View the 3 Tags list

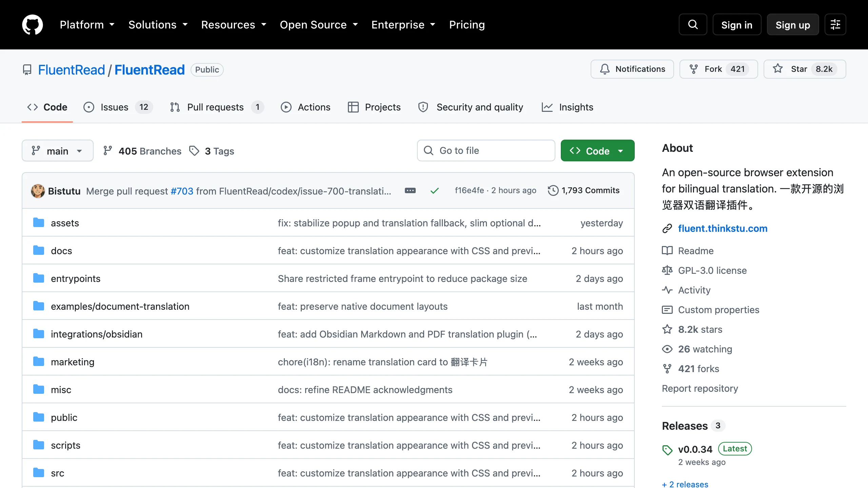[x=212, y=151]
